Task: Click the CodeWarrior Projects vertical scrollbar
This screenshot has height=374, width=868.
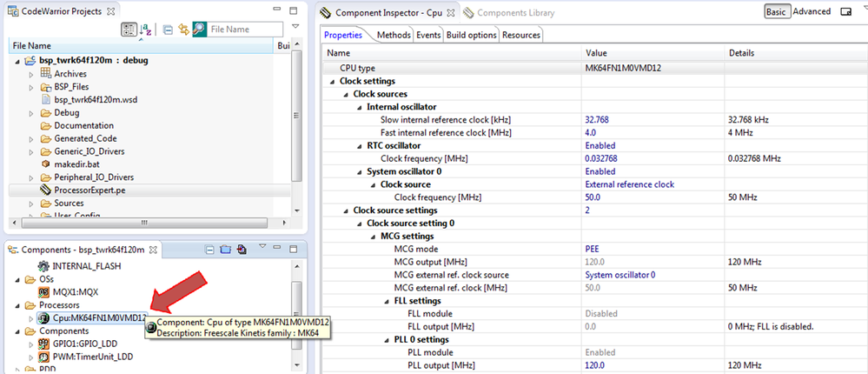Action: click(x=296, y=115)
